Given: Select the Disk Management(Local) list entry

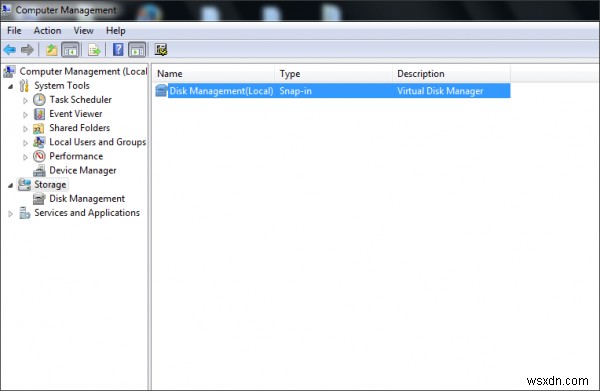Looking at the screenshot, I should pyautogui.click(x=221, y=91).
